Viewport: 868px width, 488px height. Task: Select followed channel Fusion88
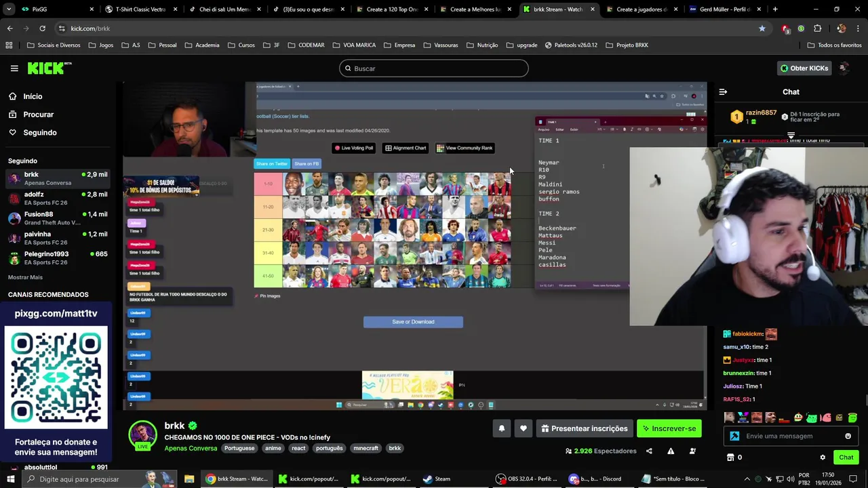click(x=58, y=218)
